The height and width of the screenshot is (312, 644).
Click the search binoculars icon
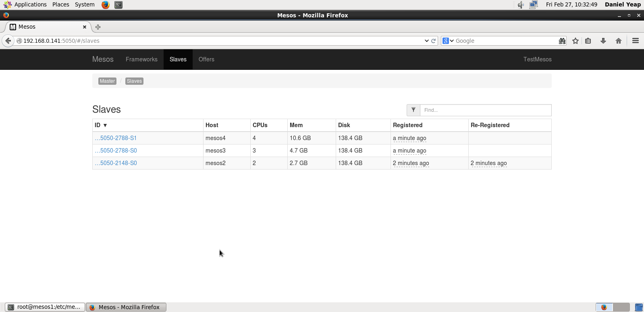click(x=562, y=41)
